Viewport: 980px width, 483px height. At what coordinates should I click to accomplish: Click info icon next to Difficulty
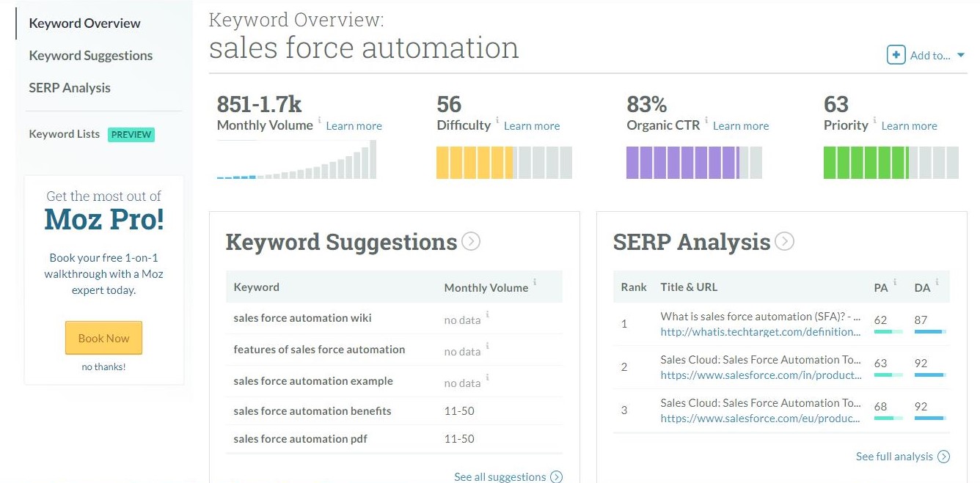[x=497, y=120]
